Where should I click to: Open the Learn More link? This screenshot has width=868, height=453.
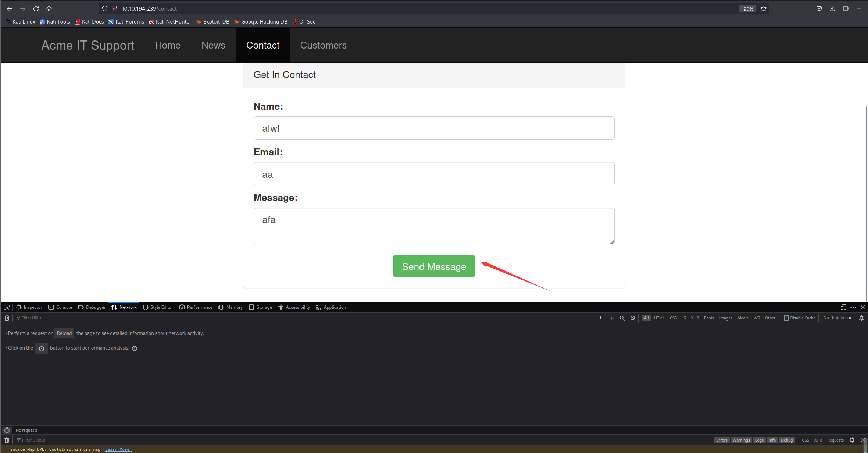click(117, 449)
